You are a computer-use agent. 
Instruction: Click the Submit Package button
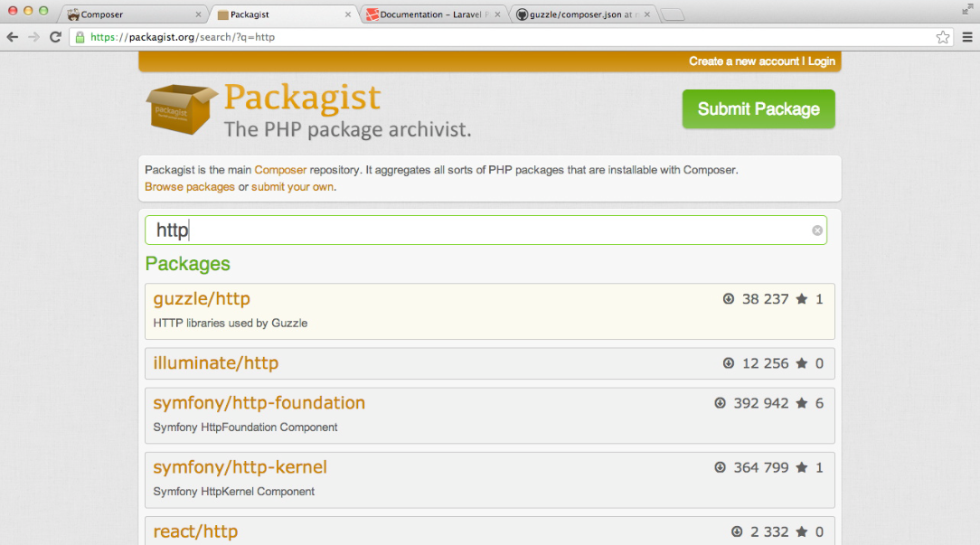click(759, 108)
